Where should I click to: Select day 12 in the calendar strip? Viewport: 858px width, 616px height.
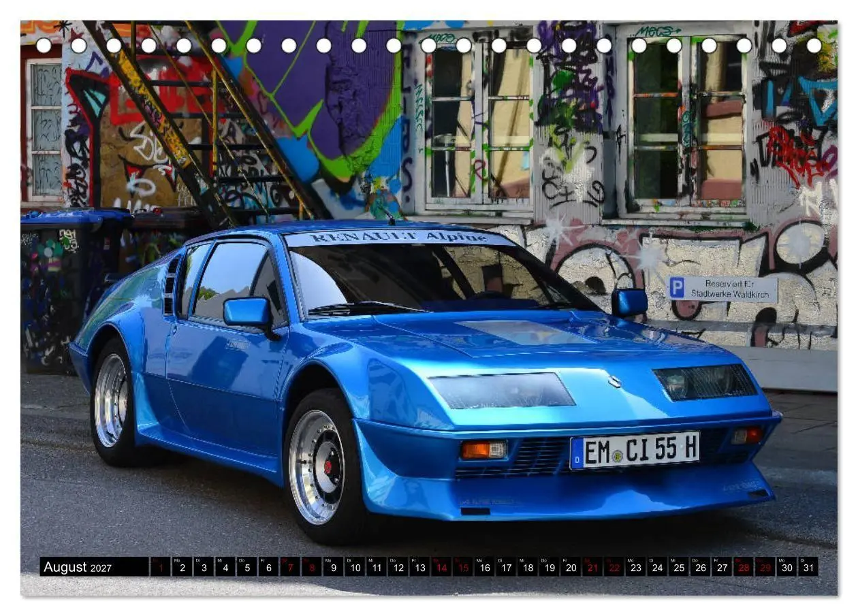pyautogui.click(x=398, y=566)
